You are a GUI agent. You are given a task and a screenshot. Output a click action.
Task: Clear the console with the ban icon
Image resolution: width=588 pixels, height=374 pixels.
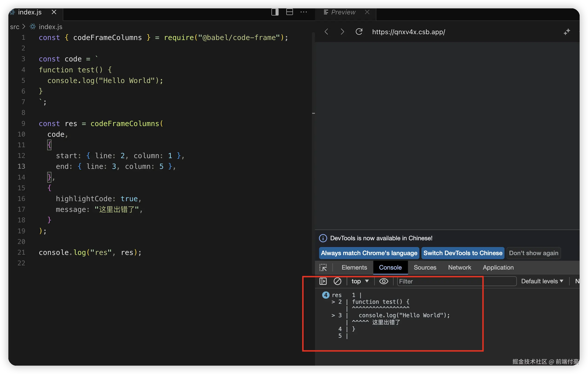(x=337, y=281)
